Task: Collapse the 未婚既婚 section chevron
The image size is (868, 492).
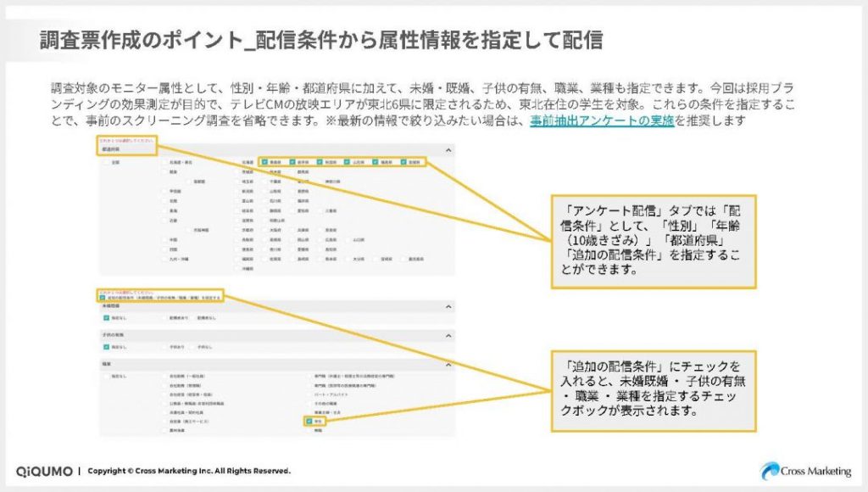Action: click(x=448, y=306)
